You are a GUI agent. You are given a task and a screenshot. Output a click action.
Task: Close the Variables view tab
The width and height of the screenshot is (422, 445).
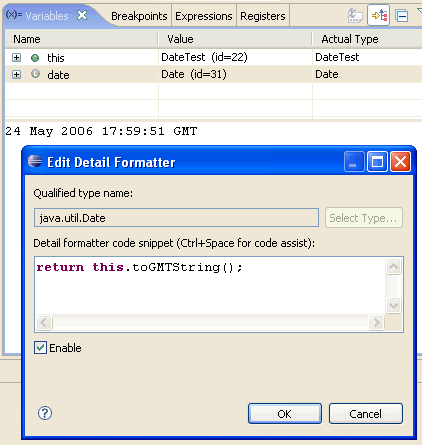point(82,15)
